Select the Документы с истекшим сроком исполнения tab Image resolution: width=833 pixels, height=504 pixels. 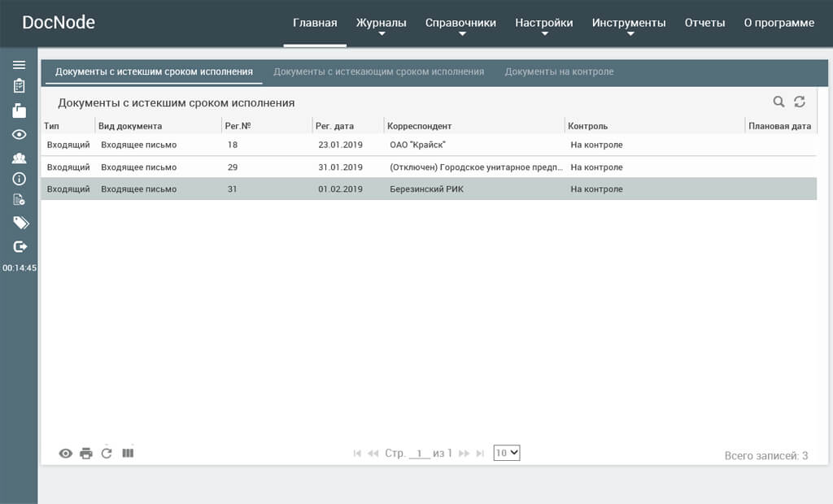coord(154,72)
